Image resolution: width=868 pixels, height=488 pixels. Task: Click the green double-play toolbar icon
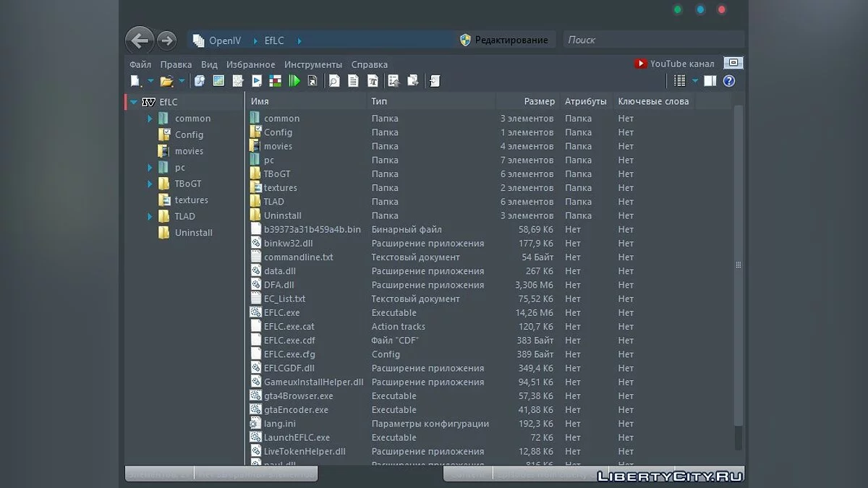coord(294,81)
